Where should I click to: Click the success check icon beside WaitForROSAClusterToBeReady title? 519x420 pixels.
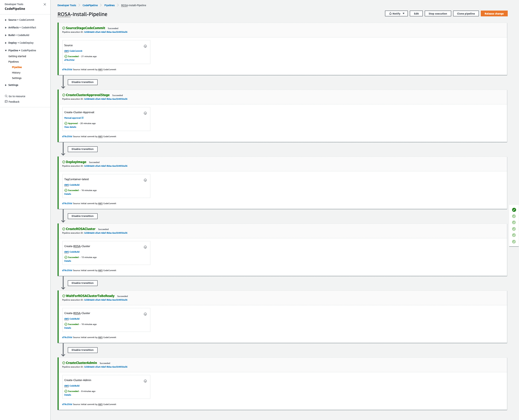pyautogui.click(x=64, y=296)
